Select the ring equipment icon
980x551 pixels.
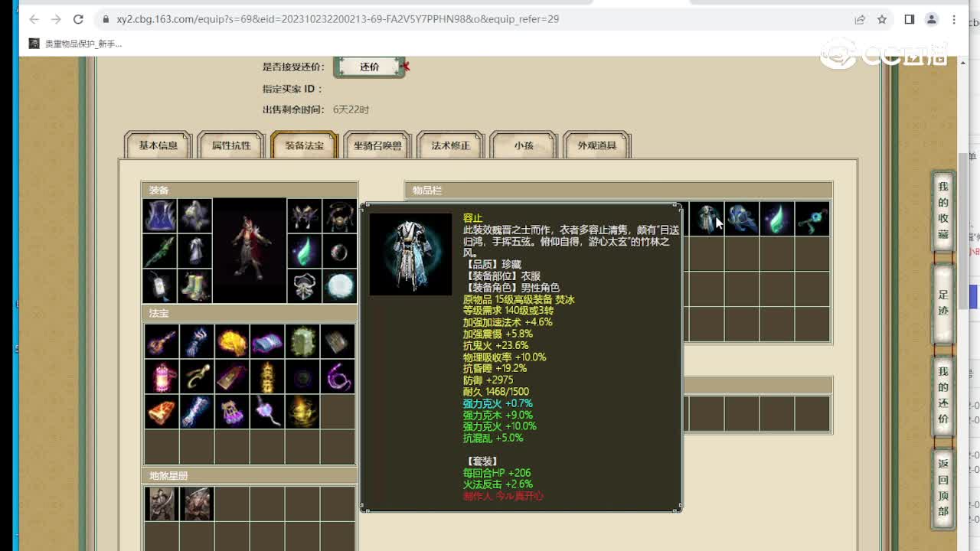pos(339,251)
